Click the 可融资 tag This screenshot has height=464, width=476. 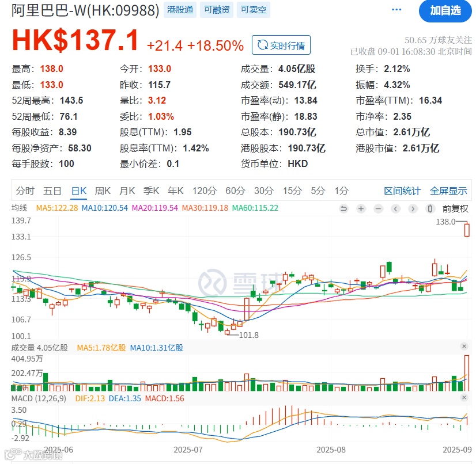point(217,10)
